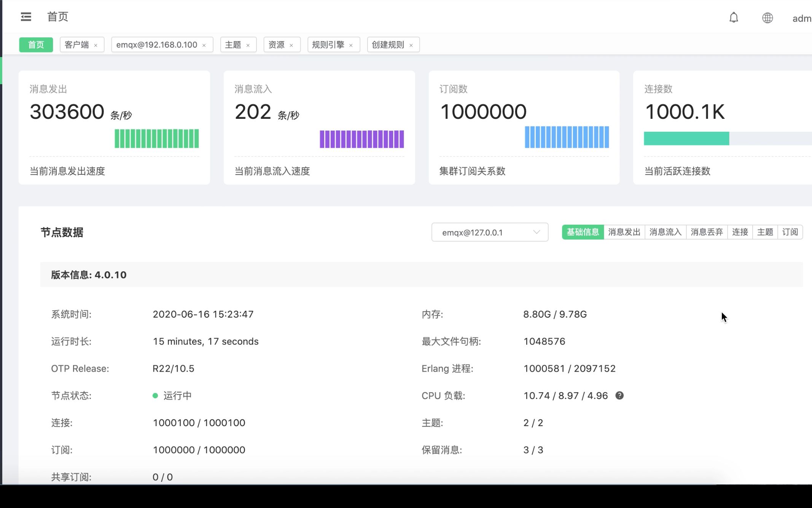Toggle the sidebar collapse hamburger icon
Screen dimensions: 812x508
pyautogui.click(x=26, y=17)
